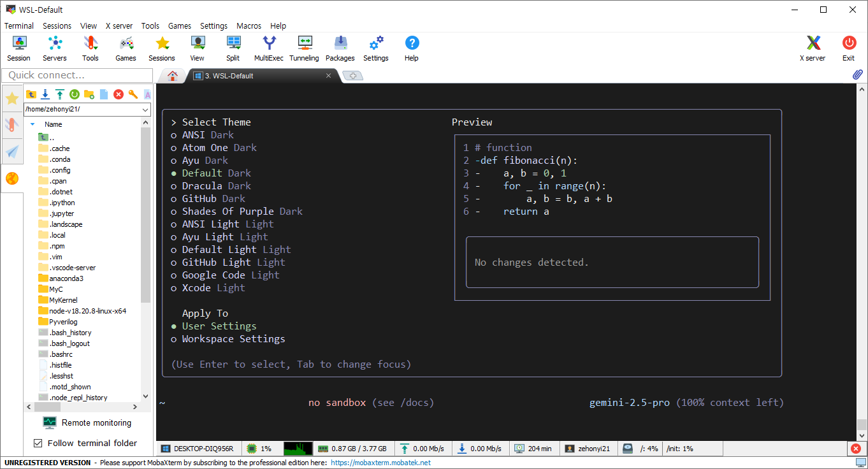This screenshot has height=469, width=868.
Task: Open the Tools toolbar icon
Action: (90, 49)
